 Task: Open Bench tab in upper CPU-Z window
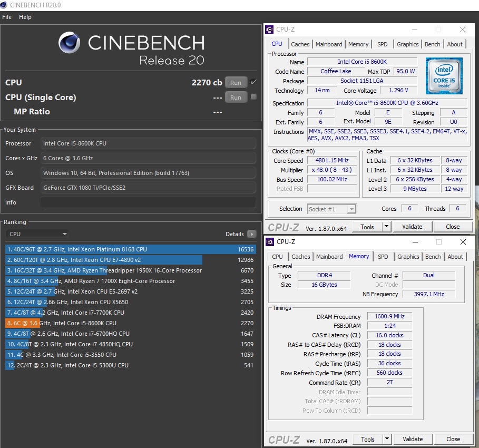pyautogui.click(x=432, y=44)
